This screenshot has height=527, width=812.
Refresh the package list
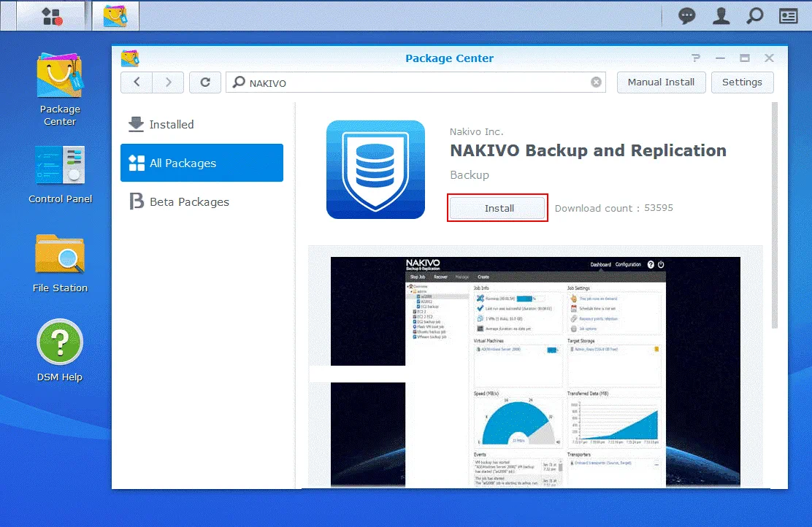pyautogui.click(x=205, y=82)
